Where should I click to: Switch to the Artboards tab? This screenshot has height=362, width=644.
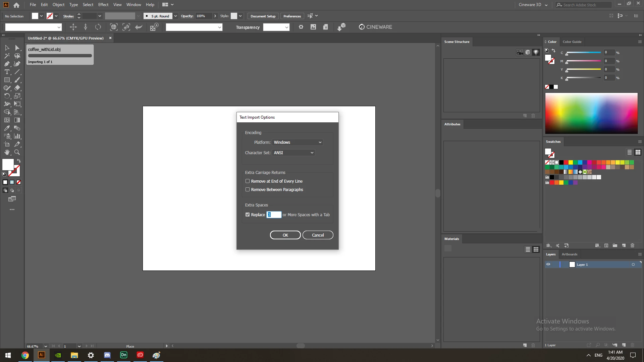pos(569,254)
